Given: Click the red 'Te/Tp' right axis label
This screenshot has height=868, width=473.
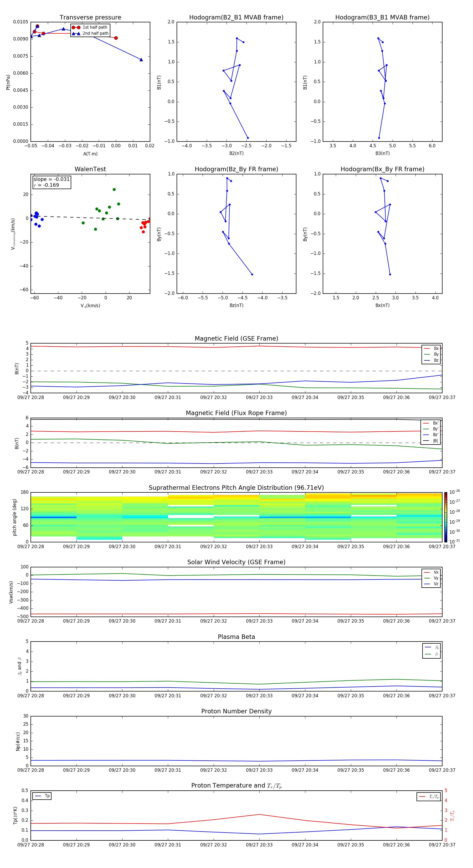Looking at the screenshot, I should click(452, 816).
